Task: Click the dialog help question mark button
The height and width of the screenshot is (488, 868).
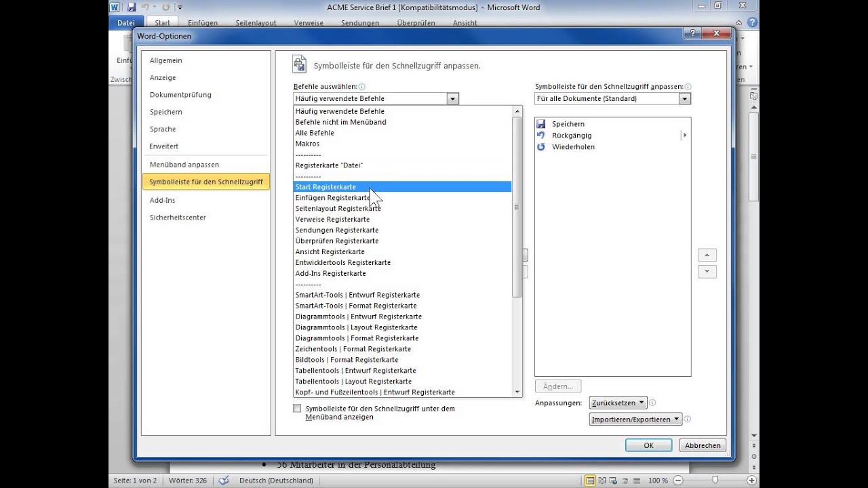Action: [x=692, y=34]
